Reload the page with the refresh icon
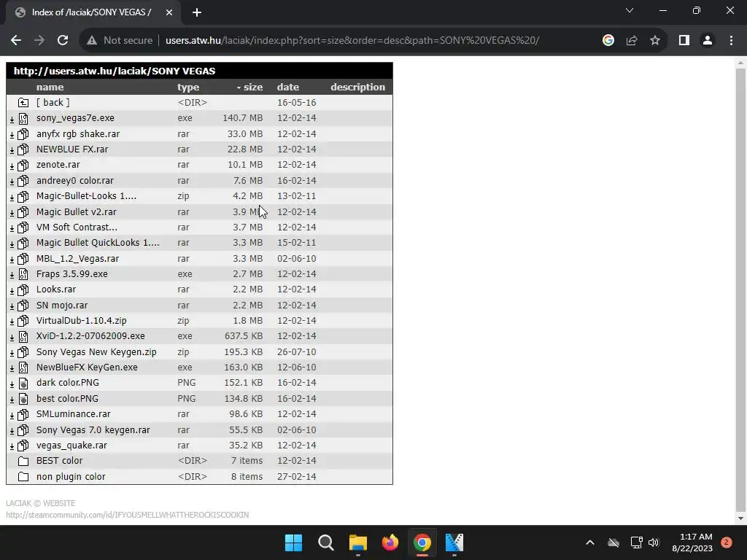747x560 pixels. tap(63, 40)
